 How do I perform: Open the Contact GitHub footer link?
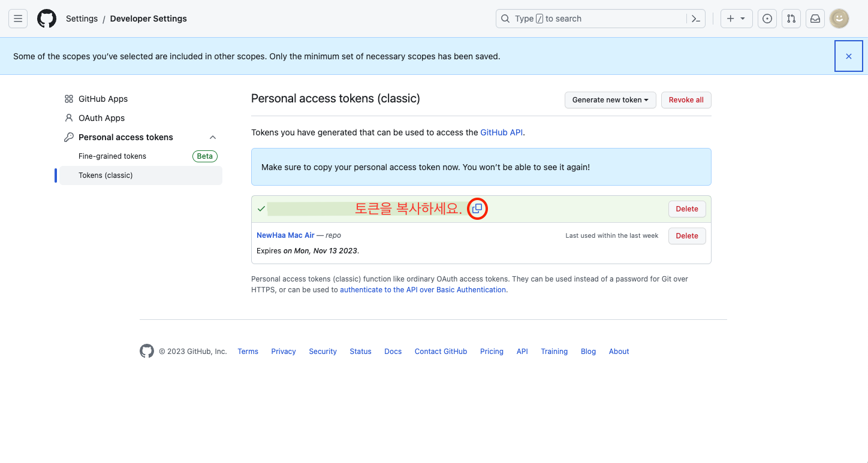point(441,352)
